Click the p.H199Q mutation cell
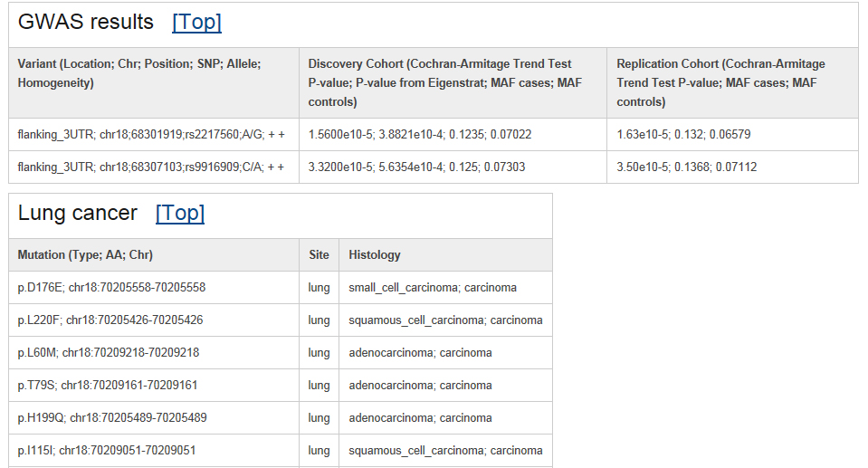Screen dimensions: 868x468 112,418
